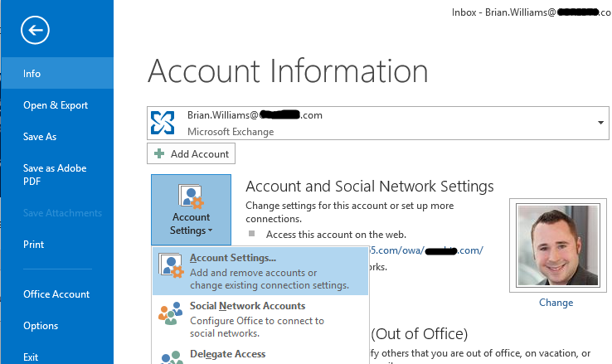The height and width of the screenshot is (364, 612).
Task: Click the Account Information heading
Action: pos(288,71)
